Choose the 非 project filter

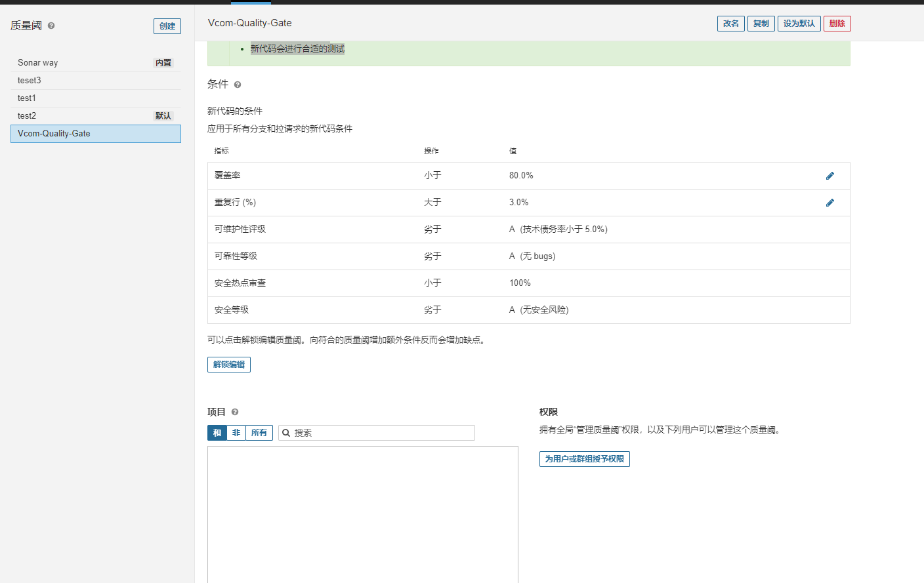(x=236, y=433)
